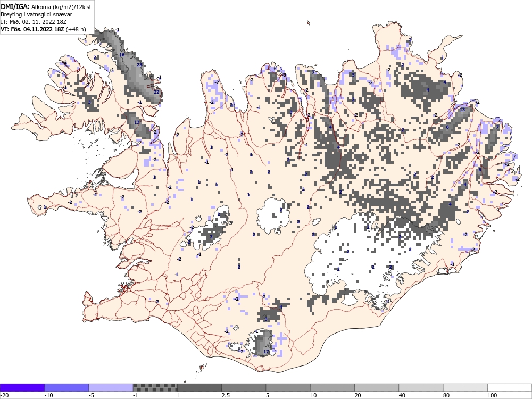Click the light lavender legend swatch for -5 to -1
The width and height of the screenshot is (532, 399).
tap(111, 387)
